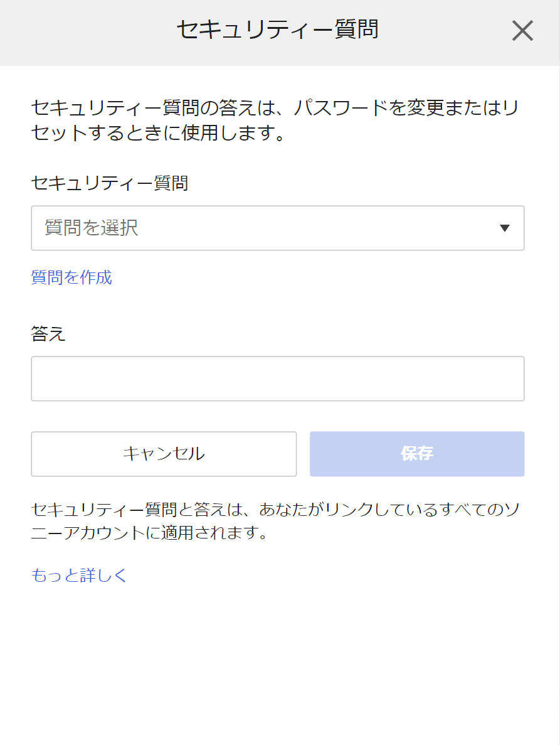Click the dropdown arrow in the question selector
560x745 pixels.
tap(505, 228)
